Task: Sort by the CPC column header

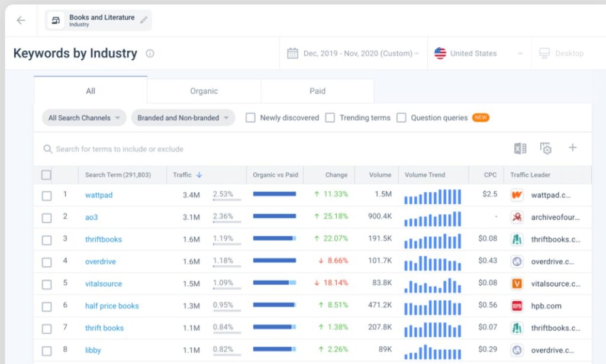Action: pos(491,175)
